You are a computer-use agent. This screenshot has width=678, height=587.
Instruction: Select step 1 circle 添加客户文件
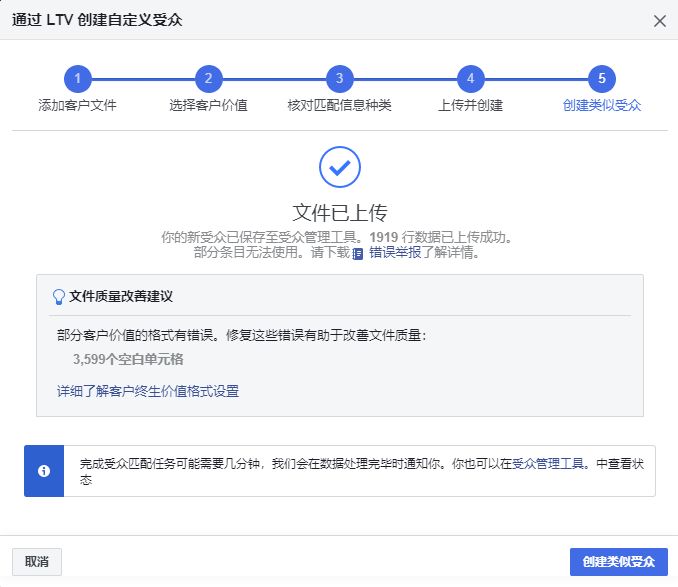tap(78, 79)
